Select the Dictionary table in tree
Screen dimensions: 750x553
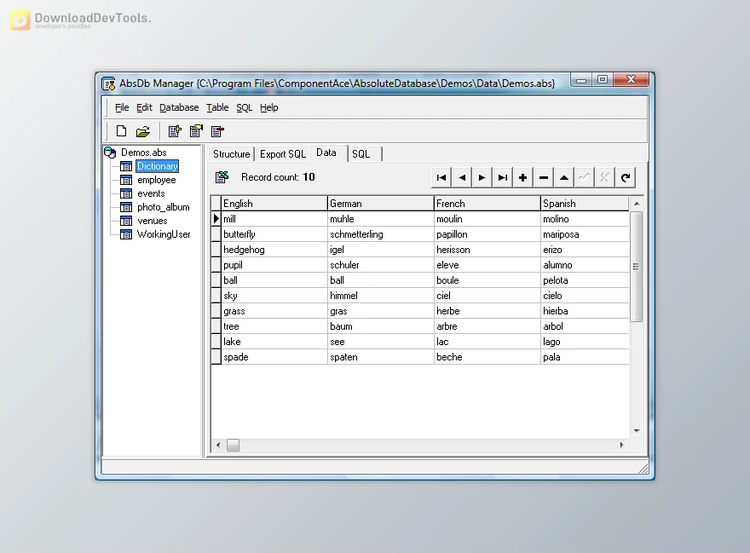pos(157,166)
